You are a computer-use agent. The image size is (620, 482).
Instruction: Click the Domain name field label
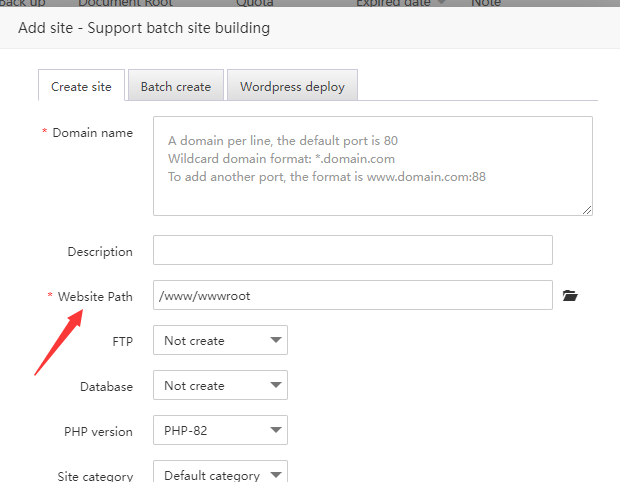pos(92,133)
